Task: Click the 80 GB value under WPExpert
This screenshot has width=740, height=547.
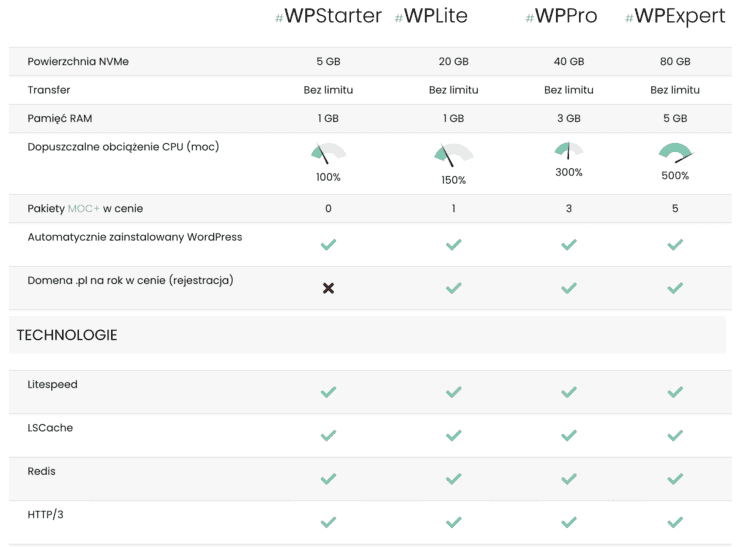Action: [x=675, y=61]
